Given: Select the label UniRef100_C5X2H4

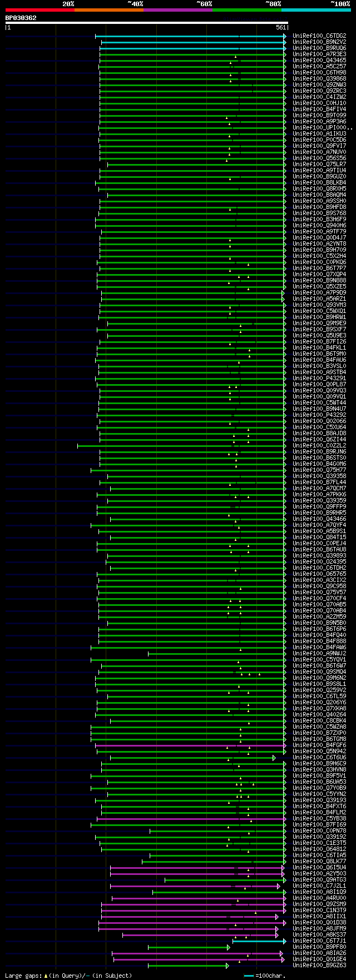Looking at the screenshot, I should pos(319,256).
